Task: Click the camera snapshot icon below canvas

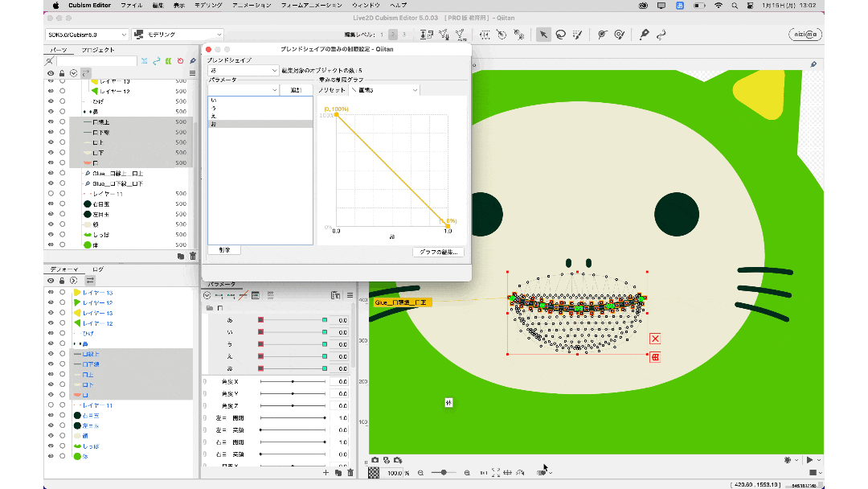Action: (x=375, y=459)
